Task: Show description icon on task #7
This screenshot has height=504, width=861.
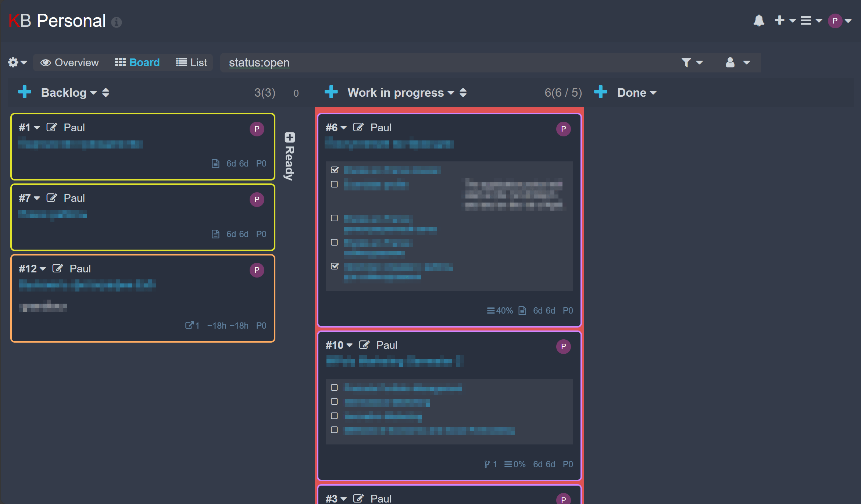Action: pos(215,234)
